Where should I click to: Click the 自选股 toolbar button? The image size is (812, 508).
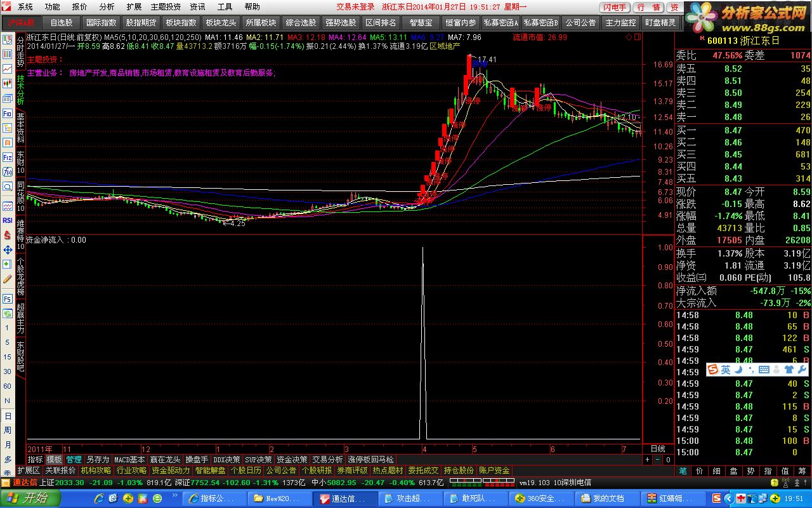[x=62, y=23]
